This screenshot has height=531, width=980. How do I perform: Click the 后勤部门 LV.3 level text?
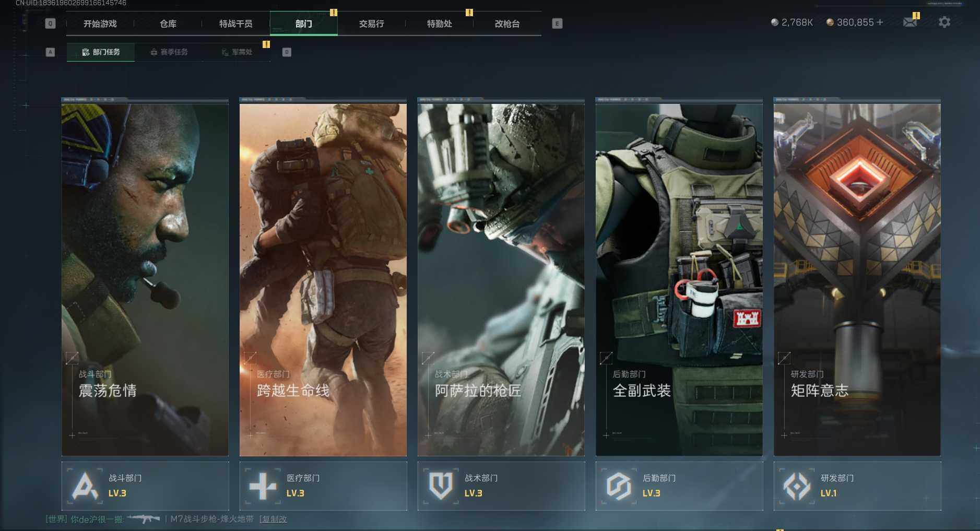click(652, 493)
